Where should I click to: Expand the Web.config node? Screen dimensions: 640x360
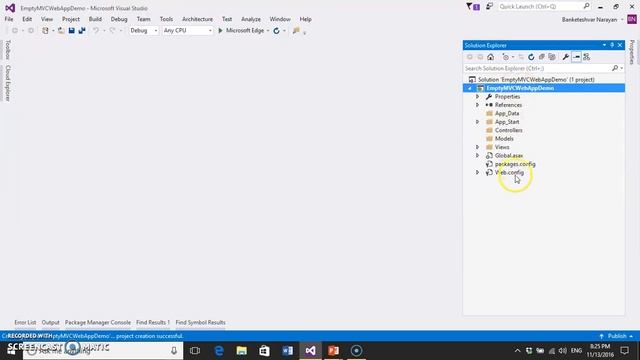(x=477, y=172)
